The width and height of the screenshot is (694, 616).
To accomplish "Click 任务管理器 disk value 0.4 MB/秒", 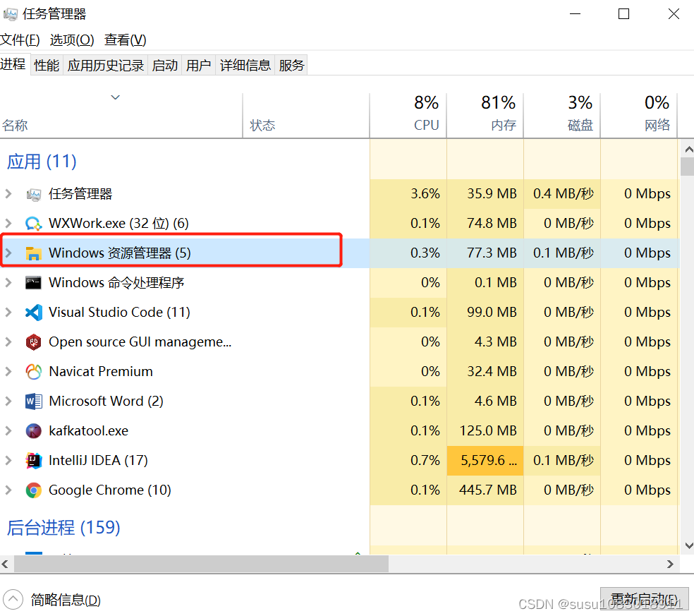I will tap(564, 194).
